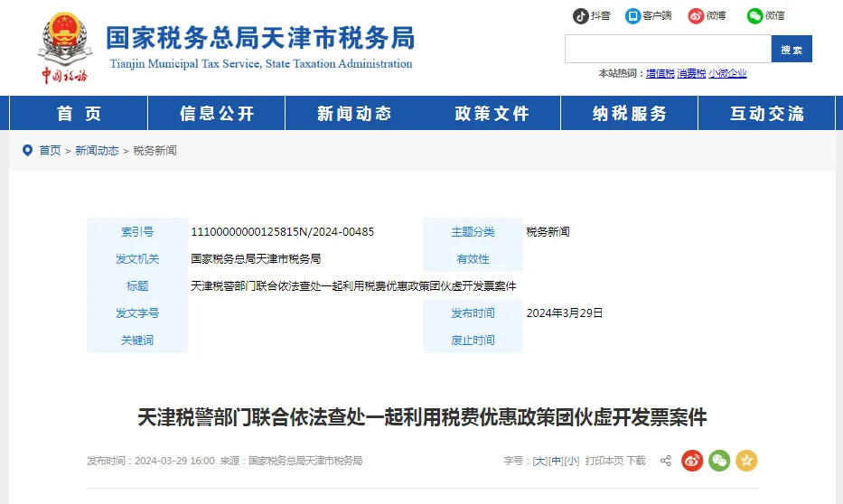The image size is (843, 504).
Task: Set font size to 大
Action: [x=539, y=461]
